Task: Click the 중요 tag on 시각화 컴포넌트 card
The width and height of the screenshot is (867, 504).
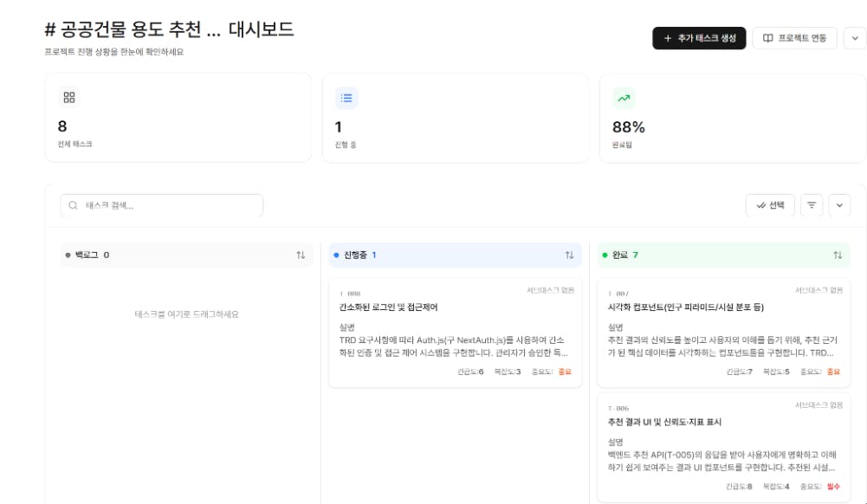Action: [833, 372]
